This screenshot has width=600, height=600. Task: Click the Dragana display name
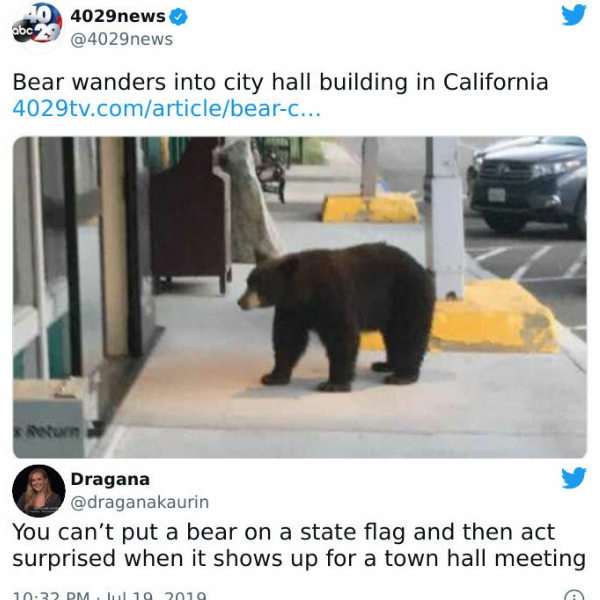pos(110,479)
